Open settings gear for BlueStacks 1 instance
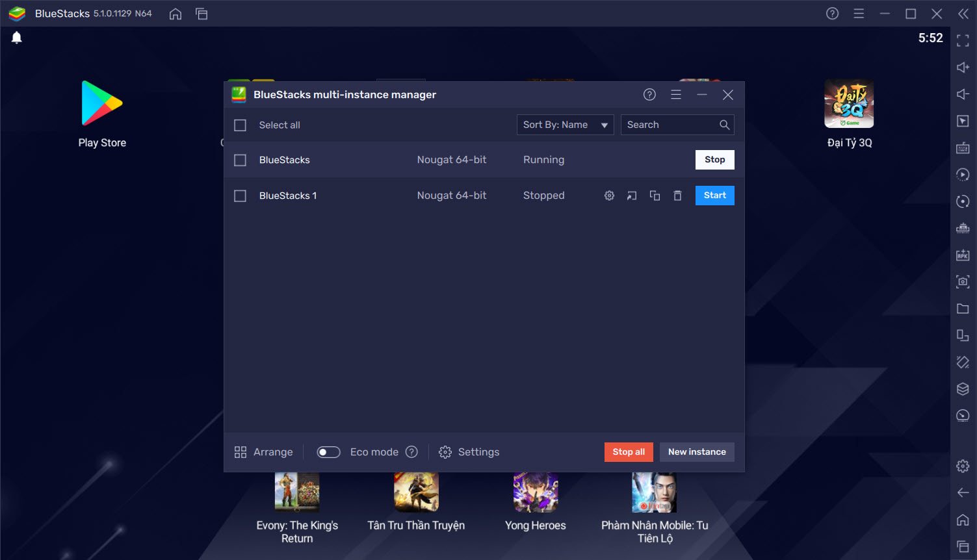 pos(609,196)
